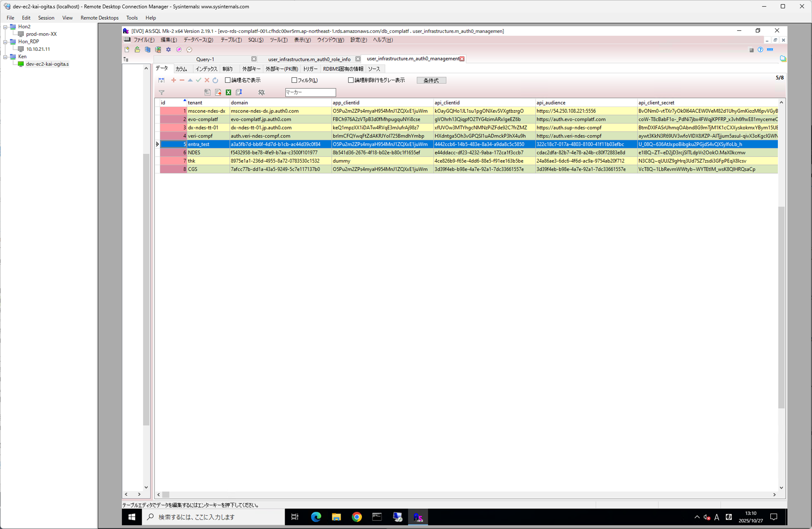This screenshot has width=812, height=529.
Task: Click the funnel filter icon
Action: pos(162,92)
